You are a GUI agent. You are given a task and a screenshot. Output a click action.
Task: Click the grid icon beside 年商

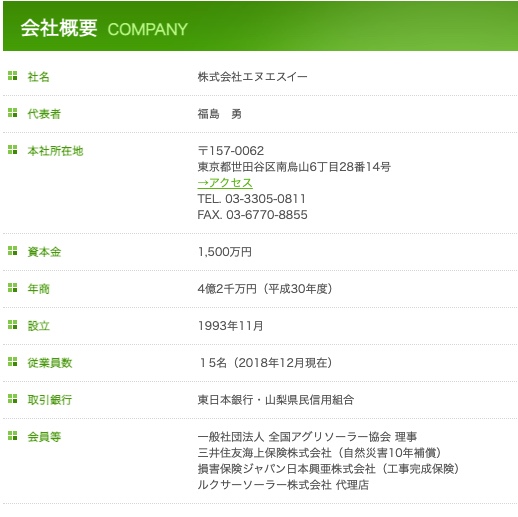pos(13,288)
